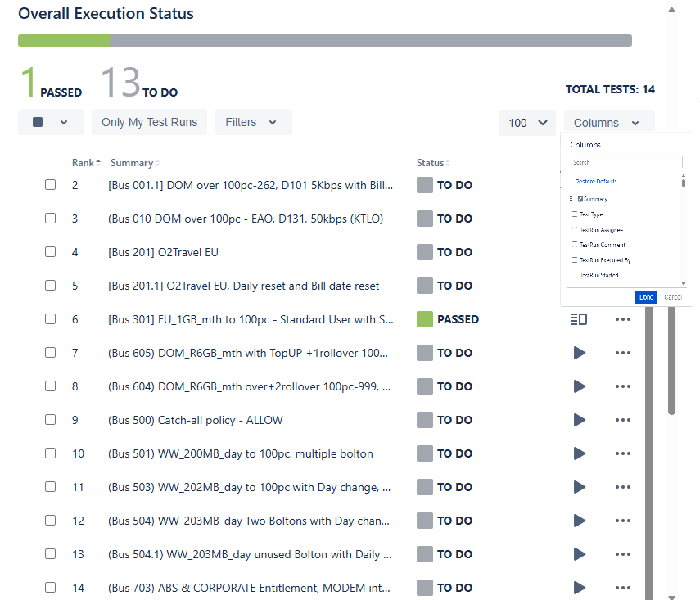Open three-dot menu for Bus 504 row
This screenshot has height=600, width=700.
[623, 521]
